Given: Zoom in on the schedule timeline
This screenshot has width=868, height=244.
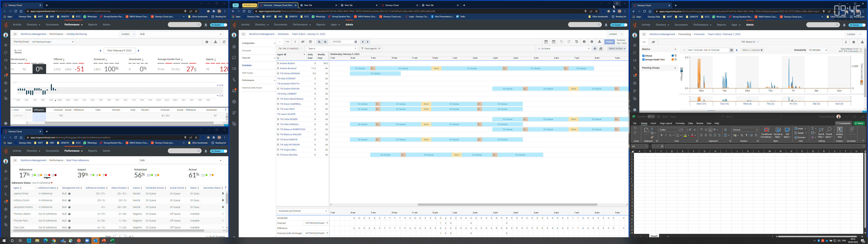Looking at the screenshot, I should coord(319,42).
